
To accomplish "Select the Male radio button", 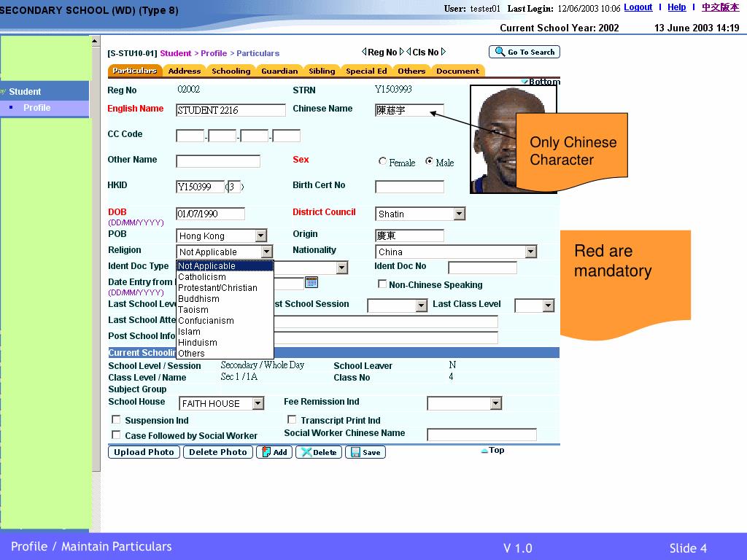I will 429,161.
